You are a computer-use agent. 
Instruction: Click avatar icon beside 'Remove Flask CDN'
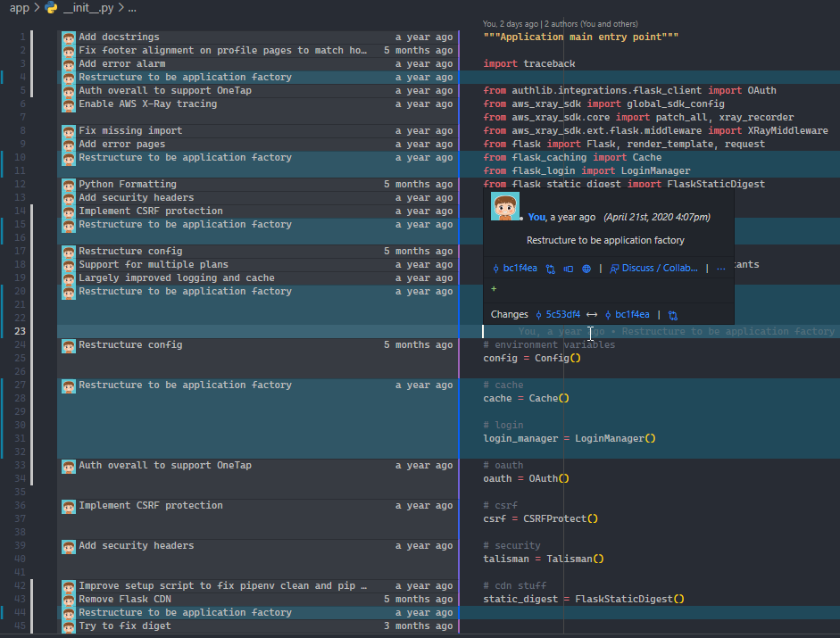[69, 600]
